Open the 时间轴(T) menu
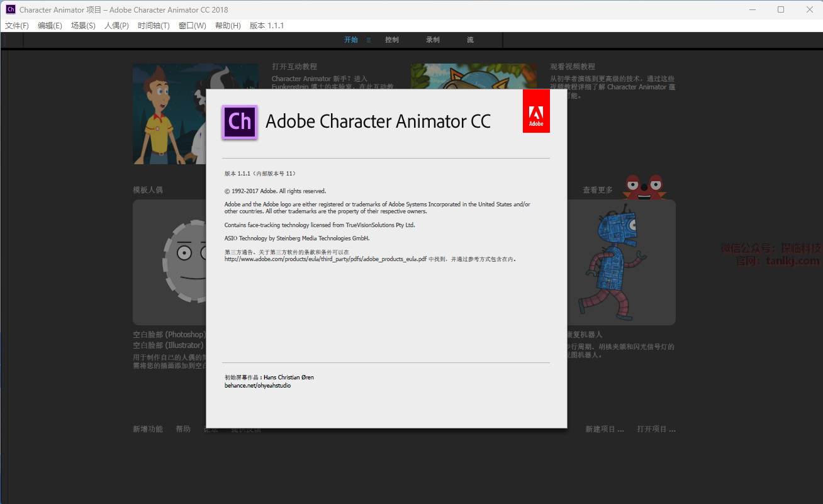Viewport: 823px width, 504px height. point(154,26)
